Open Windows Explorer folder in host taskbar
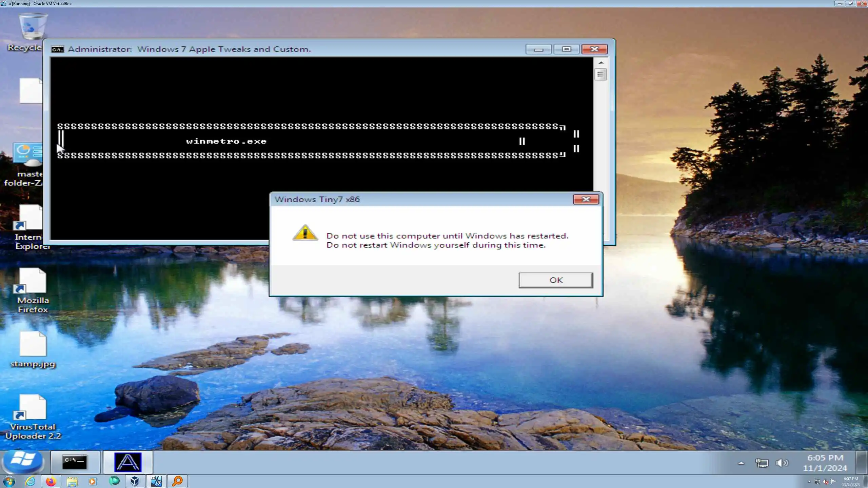The width and height of the screenshot is (868, 488). (72, 481)
